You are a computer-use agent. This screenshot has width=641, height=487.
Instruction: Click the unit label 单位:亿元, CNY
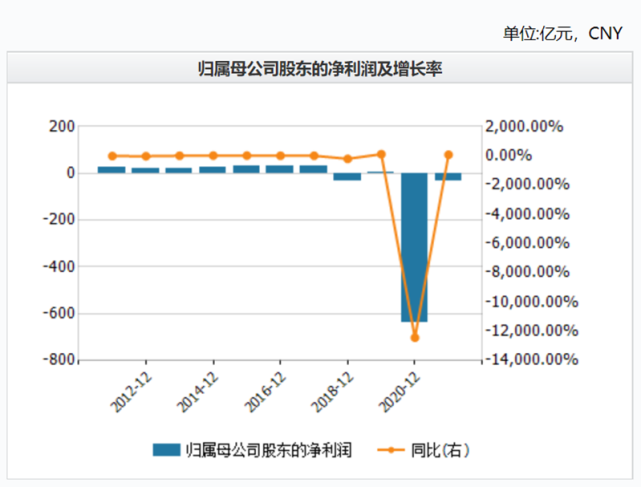[563, 34]
